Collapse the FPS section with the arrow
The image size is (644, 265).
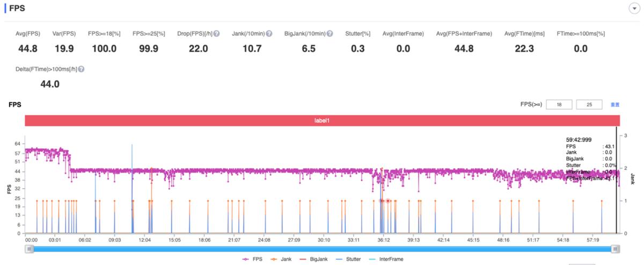point(632,9)
